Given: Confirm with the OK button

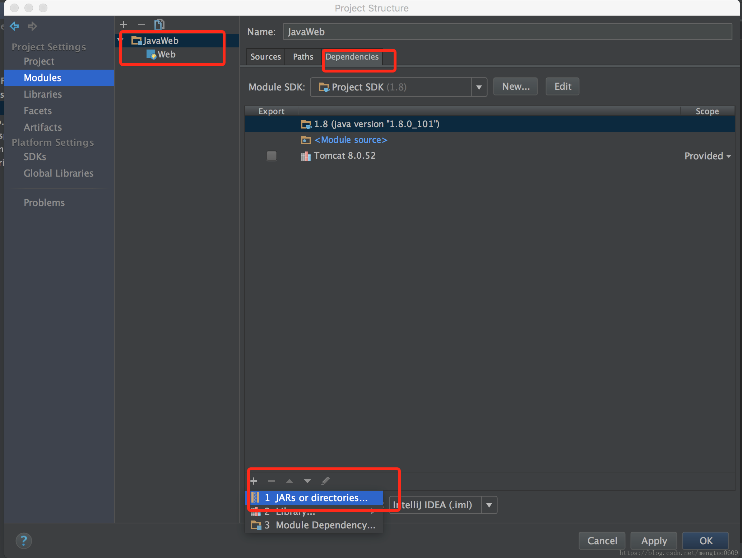Looking at the screenshot, I should point(706,541).
